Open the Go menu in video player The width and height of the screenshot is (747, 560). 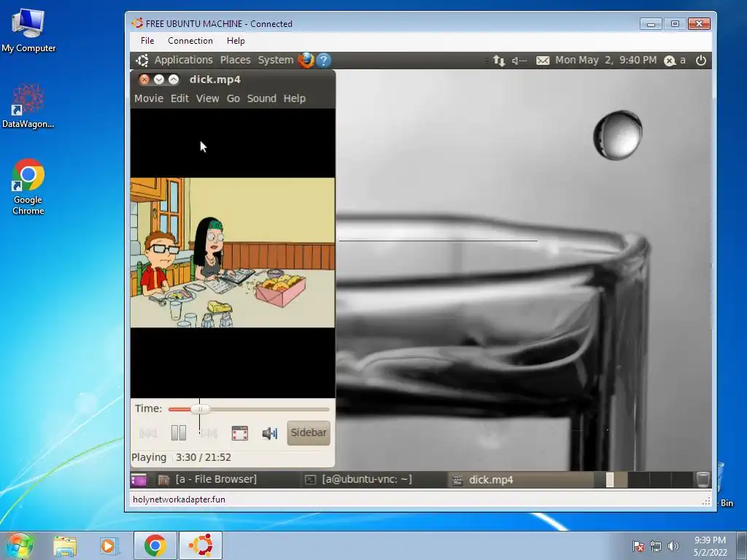pos(233,98)
